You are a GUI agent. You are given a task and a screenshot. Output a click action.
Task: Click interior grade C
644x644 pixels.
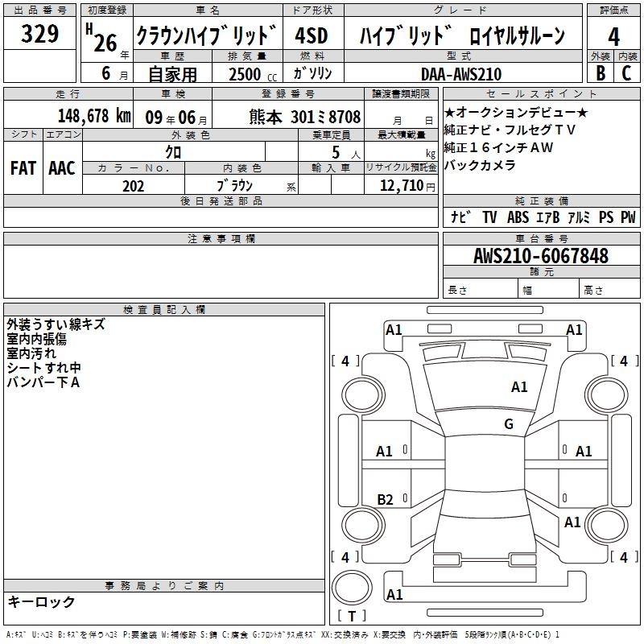pos(626,73)
